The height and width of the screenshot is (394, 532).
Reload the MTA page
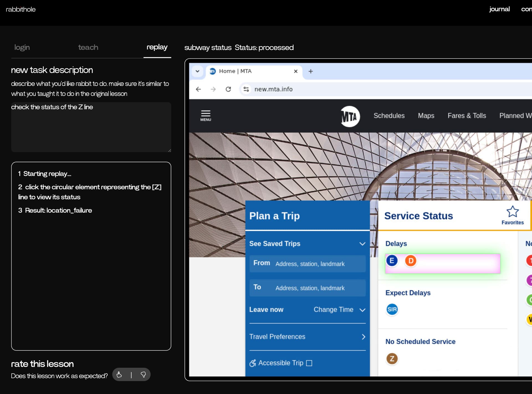click(x=228, y=89)
